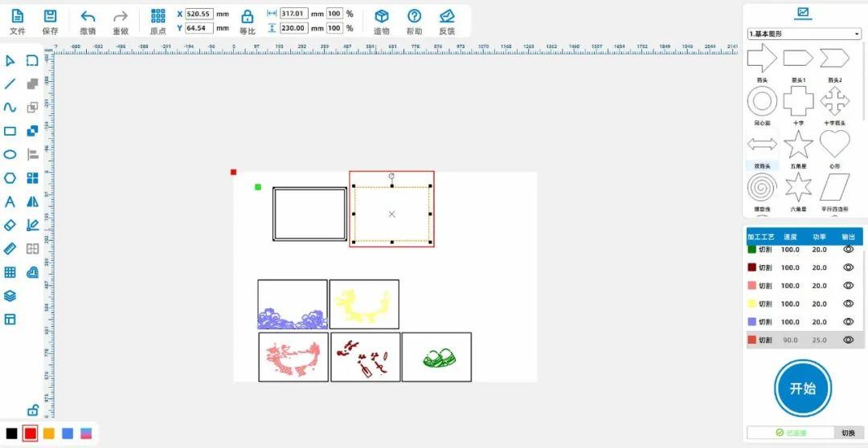This screenshot has width=868, height=448.
Task: Open the File (文件) menu
Action: [x=18, y=17]
